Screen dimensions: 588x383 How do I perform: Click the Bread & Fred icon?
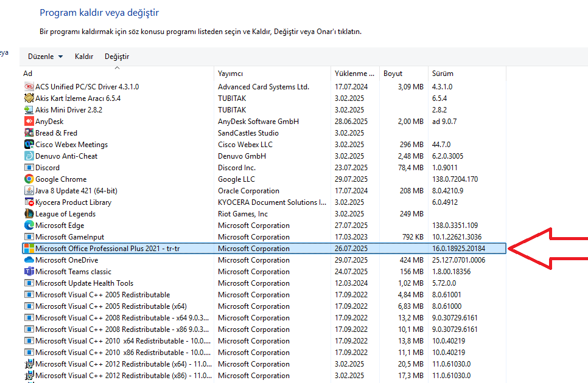[29, 133]
